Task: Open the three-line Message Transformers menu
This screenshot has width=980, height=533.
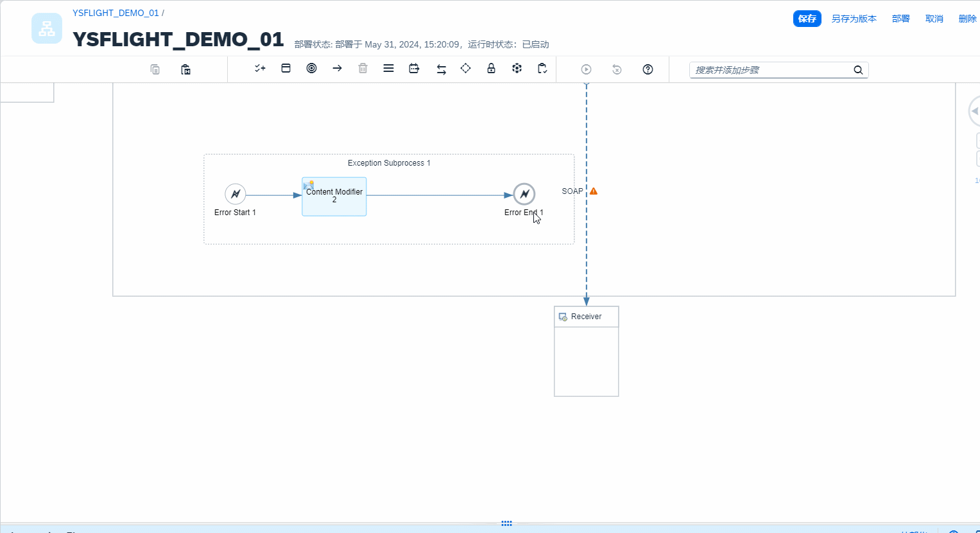Action: pyautogui.click(x=388, y=69)
